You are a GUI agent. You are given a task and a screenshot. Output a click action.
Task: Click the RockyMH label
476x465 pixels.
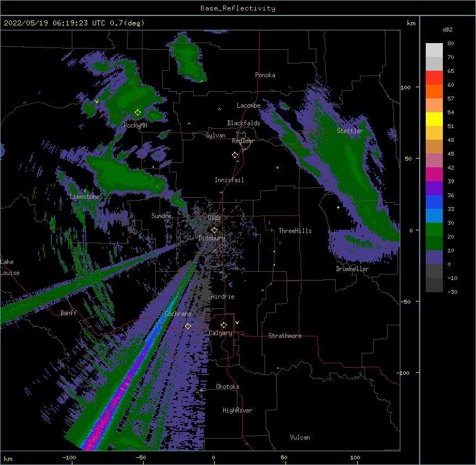(135, 125)
